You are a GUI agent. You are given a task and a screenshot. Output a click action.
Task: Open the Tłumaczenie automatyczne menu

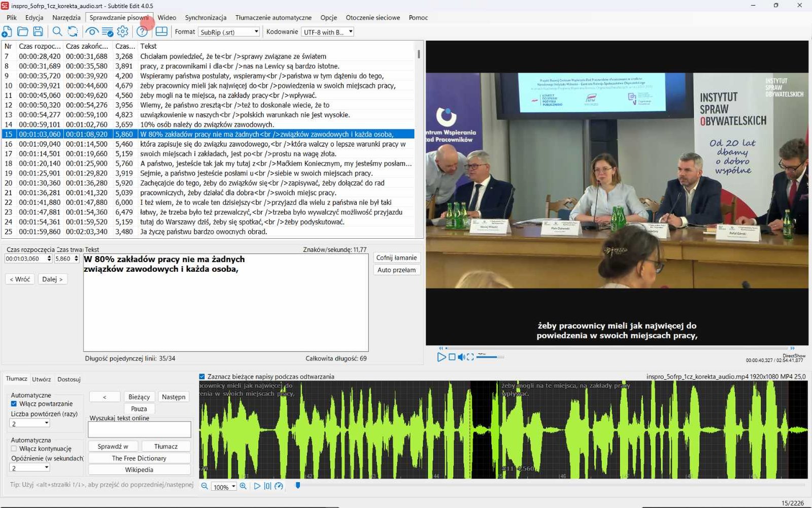274,17
